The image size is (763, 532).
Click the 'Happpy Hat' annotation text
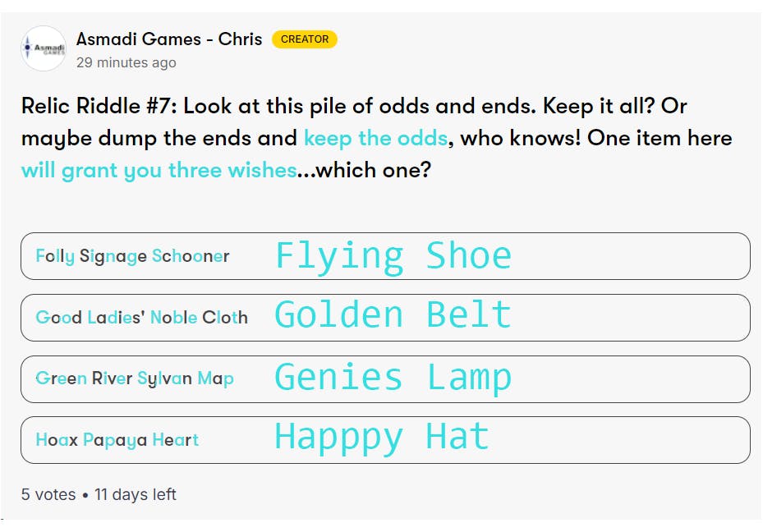pos(381,437)
